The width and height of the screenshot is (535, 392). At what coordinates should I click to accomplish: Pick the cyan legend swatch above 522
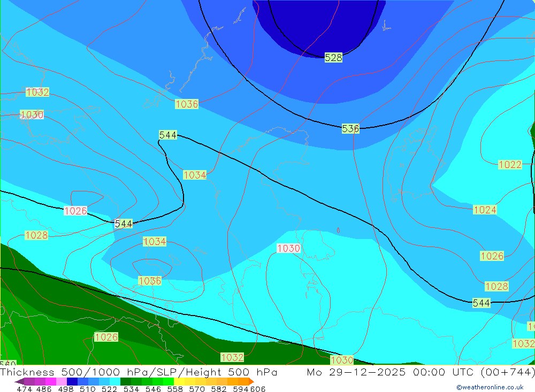tap(115, 381)
